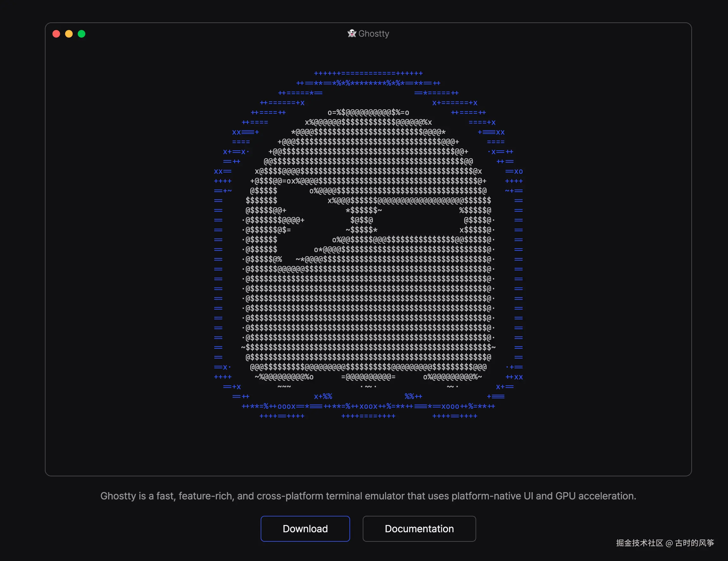Click the blue outline's top arc
Screen dimensions: 728x561
coord(368,73)
